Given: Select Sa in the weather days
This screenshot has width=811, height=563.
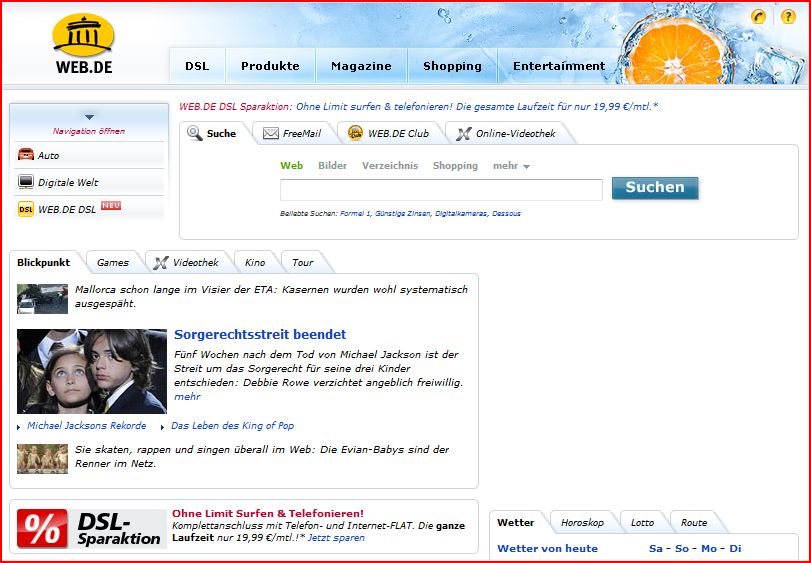Looking at the screenshot, I should 656,549.
